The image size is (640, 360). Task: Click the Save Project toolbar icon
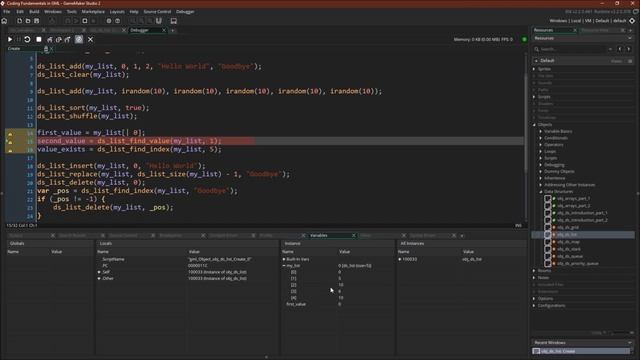(x=36, y=21)
